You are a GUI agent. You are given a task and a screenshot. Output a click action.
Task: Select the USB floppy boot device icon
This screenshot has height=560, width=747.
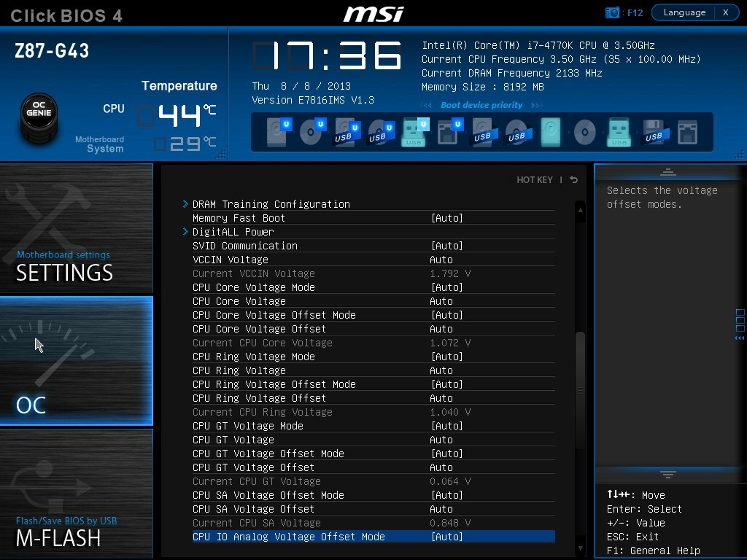pyautogui.click(x=654, y=132)
